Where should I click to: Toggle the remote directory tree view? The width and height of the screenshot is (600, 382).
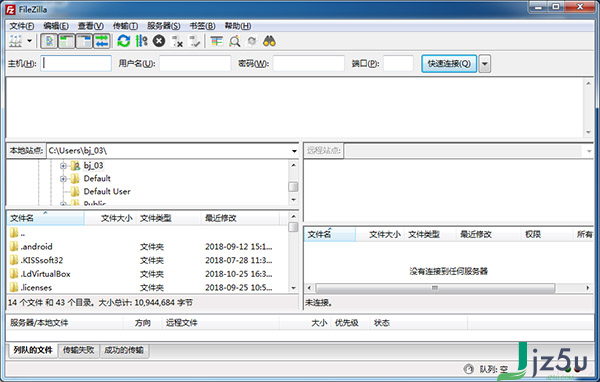pyautogui.click(x=84, y=41)
